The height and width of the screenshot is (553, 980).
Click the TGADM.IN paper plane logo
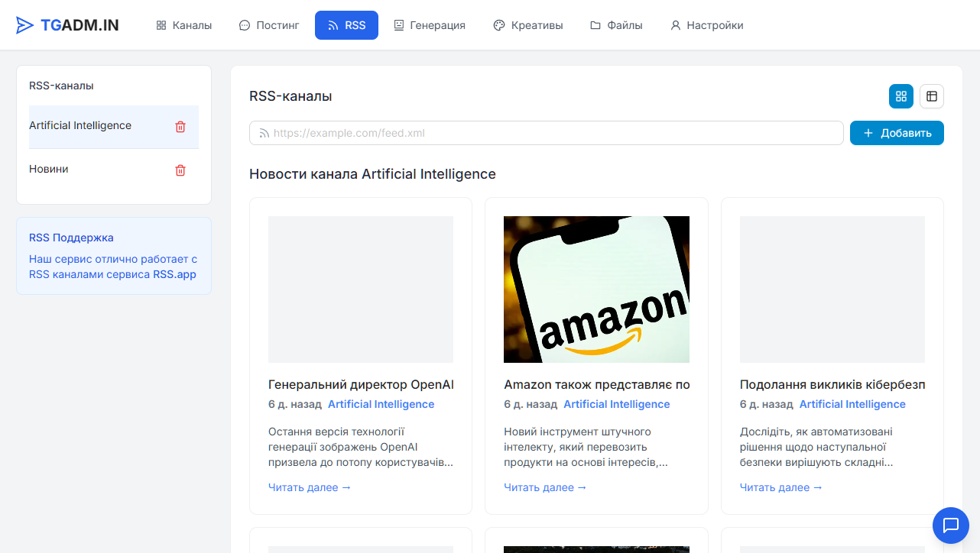pos(25,25)
